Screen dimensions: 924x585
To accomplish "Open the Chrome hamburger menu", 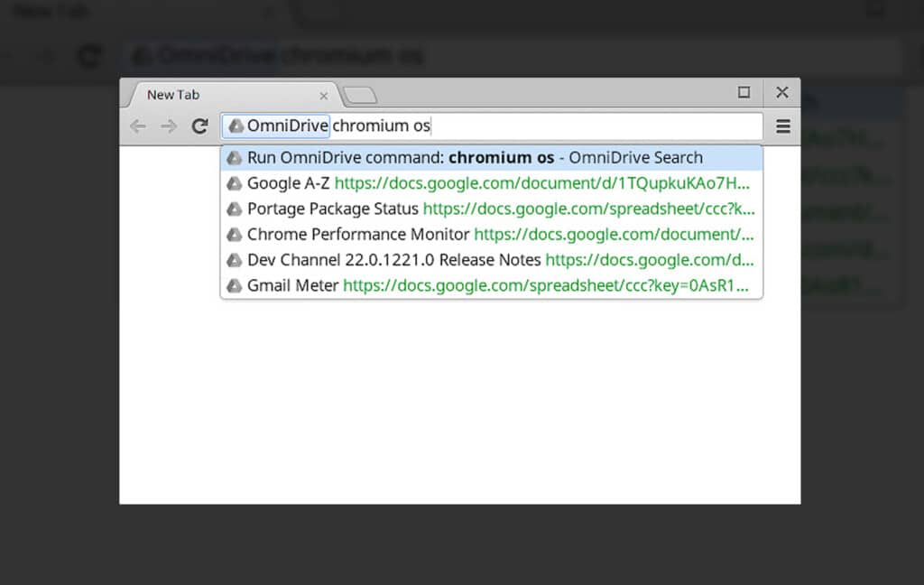I will (782, 126).
